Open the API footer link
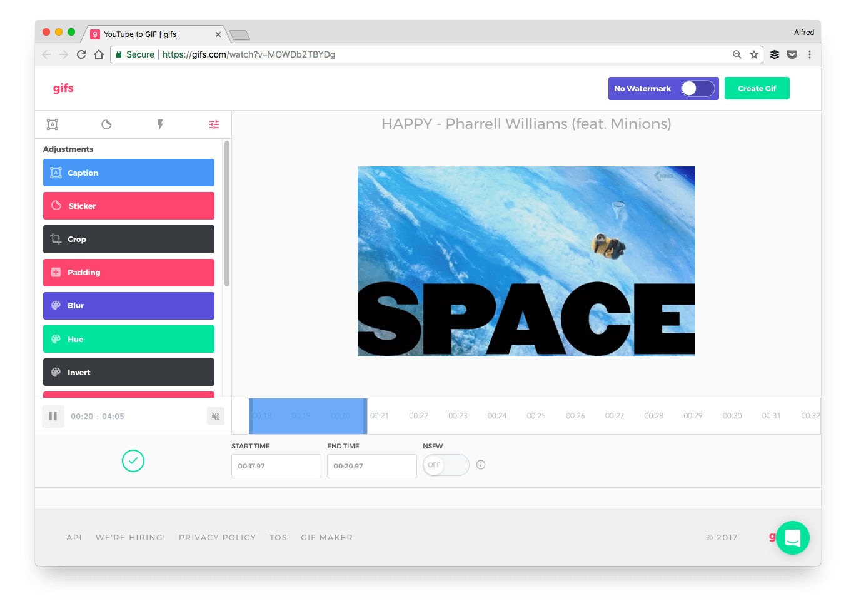Image resolution: width=856 pixels, height=616 pixels. [74, 537]
